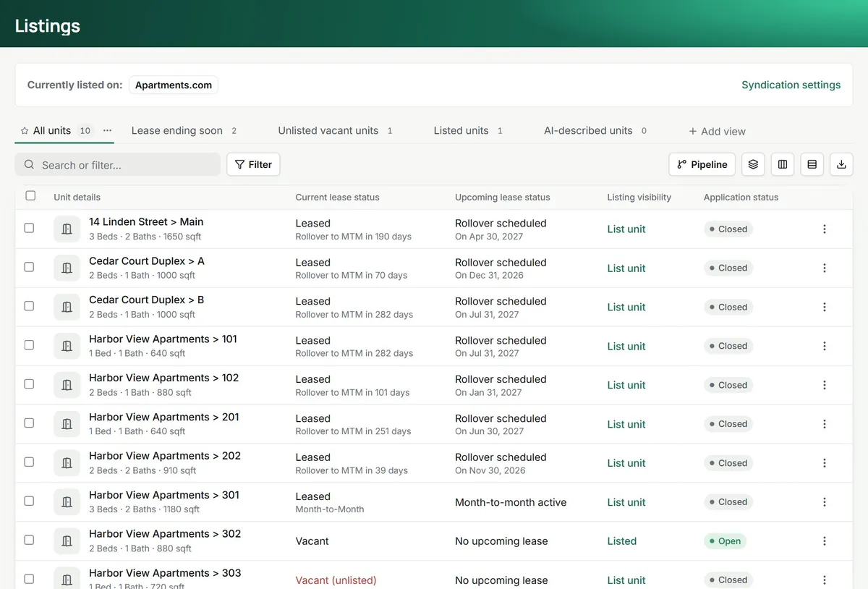868x589 pixels.
Task: Click the Listed link for Harbor View Apartments 302
Action: coord(622,541)
